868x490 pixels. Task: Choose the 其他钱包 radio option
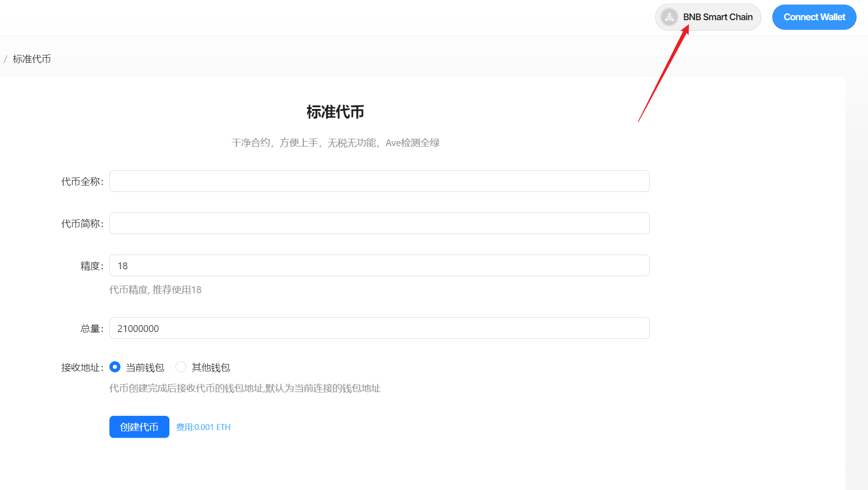coord(181,367)
